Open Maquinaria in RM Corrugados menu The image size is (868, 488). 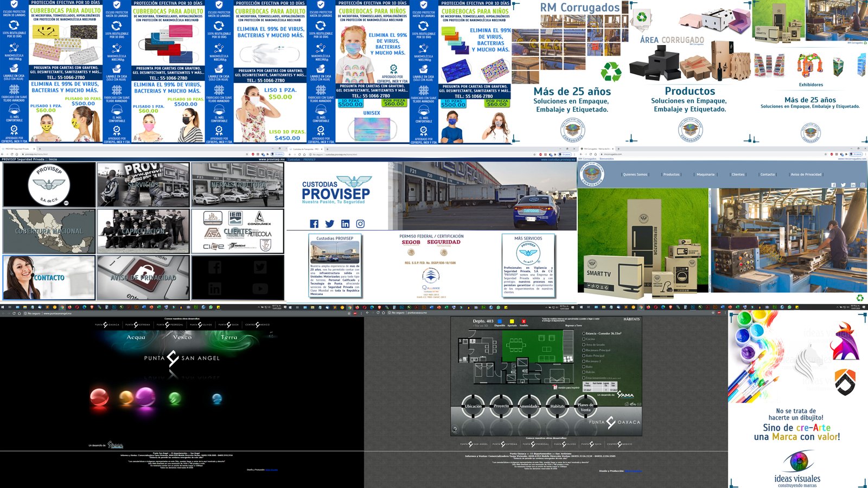[x=705, y=175]
